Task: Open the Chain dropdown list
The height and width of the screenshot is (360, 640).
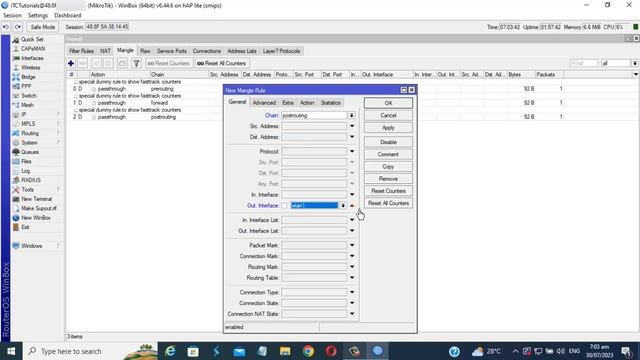Action: pyautogui.click(x=351, y=116)
